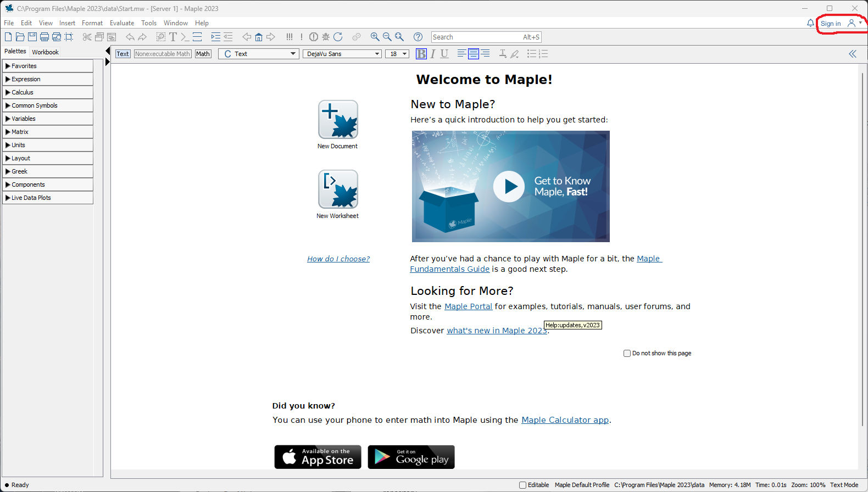This screenshot has width=868, height=492.
Task: Open the Maple Calculator app link
Action: point(565,420)
